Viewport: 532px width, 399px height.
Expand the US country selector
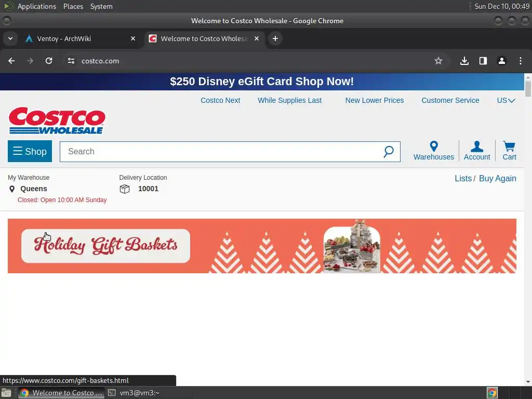coord(506,100)
